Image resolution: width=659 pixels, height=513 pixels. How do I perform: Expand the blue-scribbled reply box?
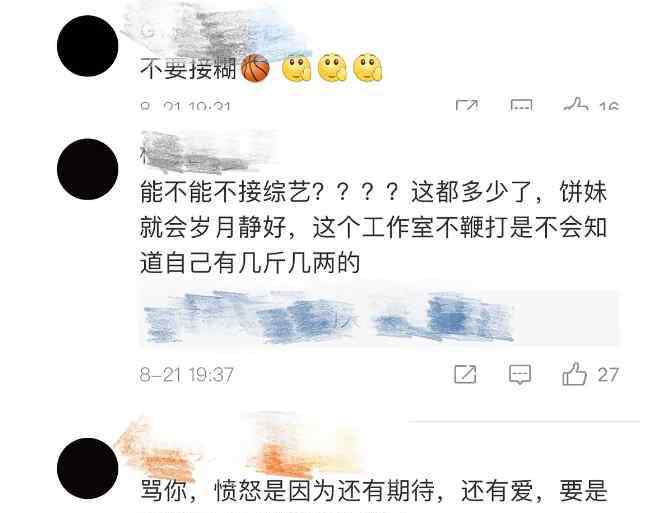[x=379, y=318]
